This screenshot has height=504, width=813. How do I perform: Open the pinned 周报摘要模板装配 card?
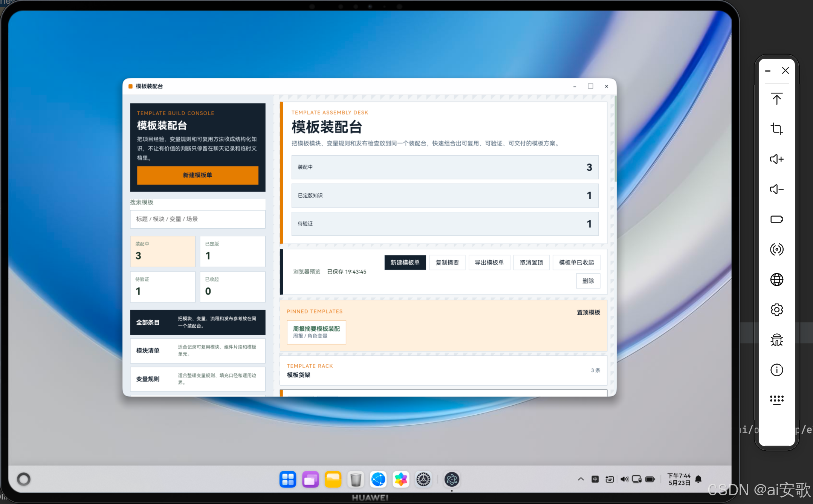pyautogui.click(x=316, y=332)
